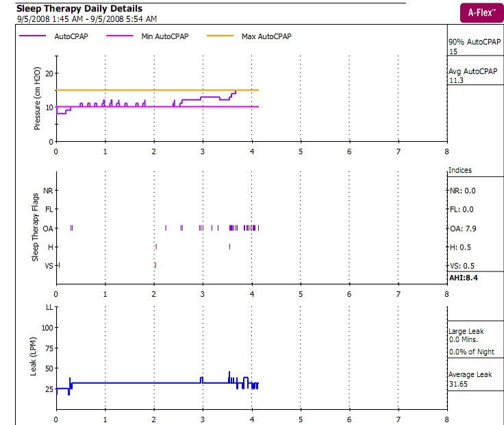Click the Avg AutoCPAP label
This screenshot has height=425, width=504.
[x=473, y=71]
